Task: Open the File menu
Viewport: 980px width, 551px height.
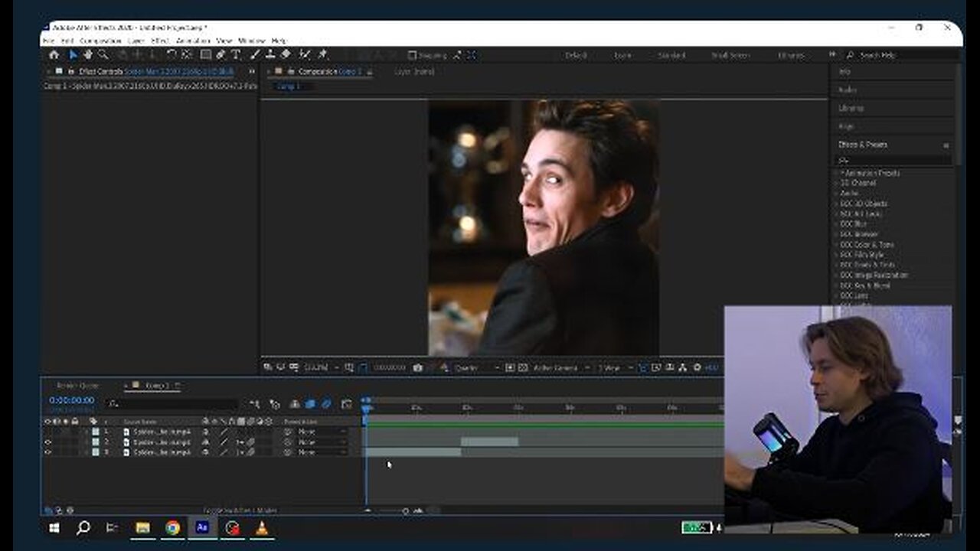Action: (x=48, y=41)
